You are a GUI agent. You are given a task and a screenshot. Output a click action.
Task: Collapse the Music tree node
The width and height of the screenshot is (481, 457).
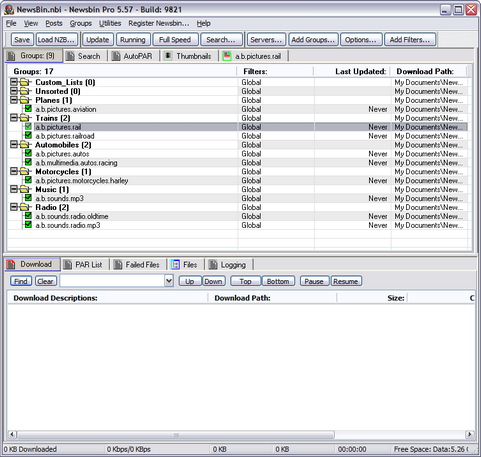tap(14, 189)
